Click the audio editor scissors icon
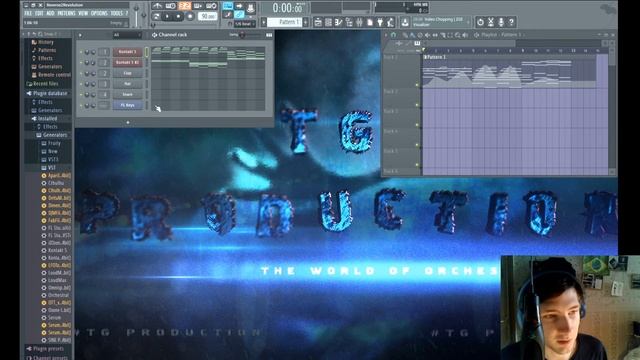 (x=491, y=22)
